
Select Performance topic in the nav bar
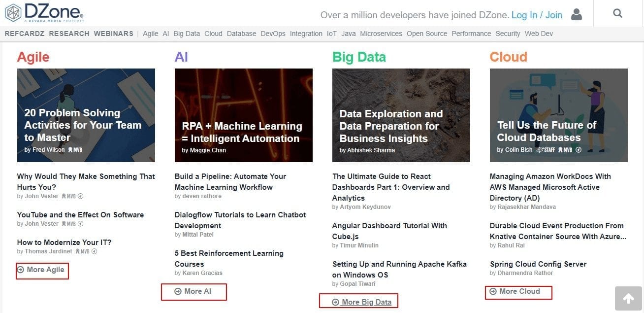click(x=471, y=34)
